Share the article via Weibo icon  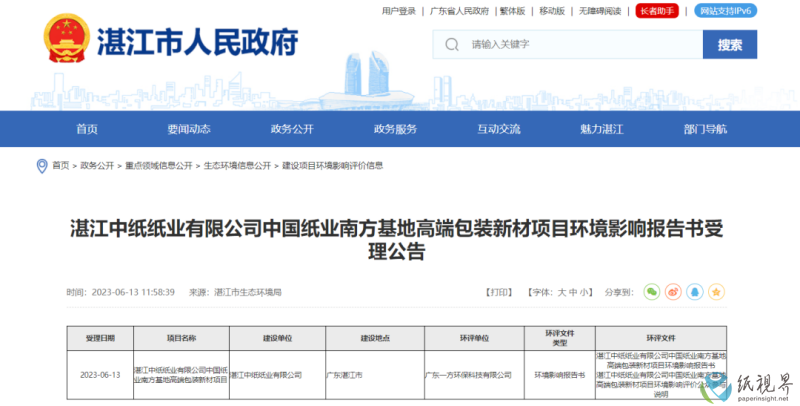click(673, 292)
